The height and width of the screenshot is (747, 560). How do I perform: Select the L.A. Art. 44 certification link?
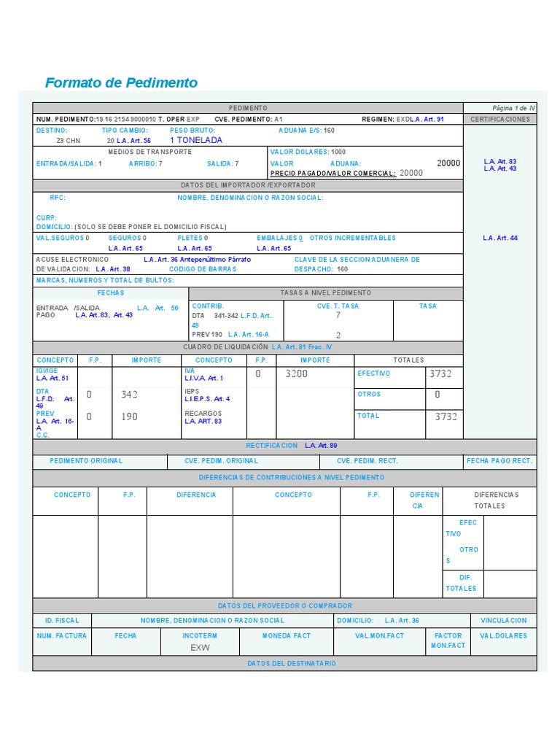(x=500, y=238)
